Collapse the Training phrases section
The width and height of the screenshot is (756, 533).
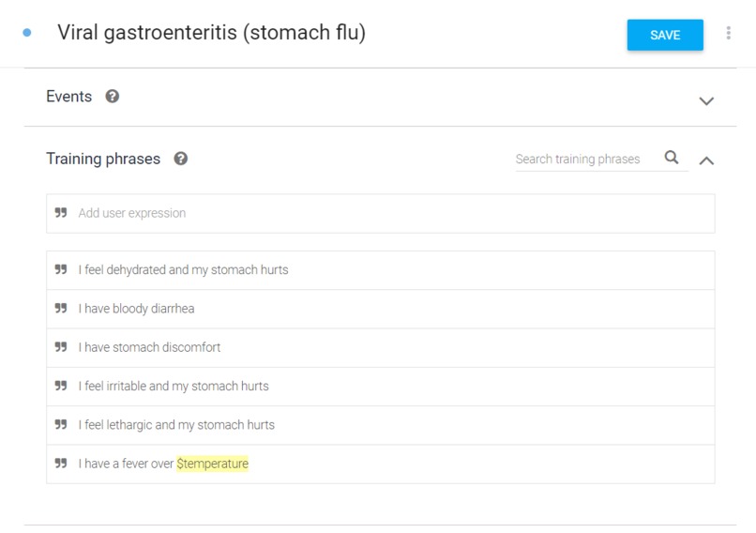click(706, 160)
